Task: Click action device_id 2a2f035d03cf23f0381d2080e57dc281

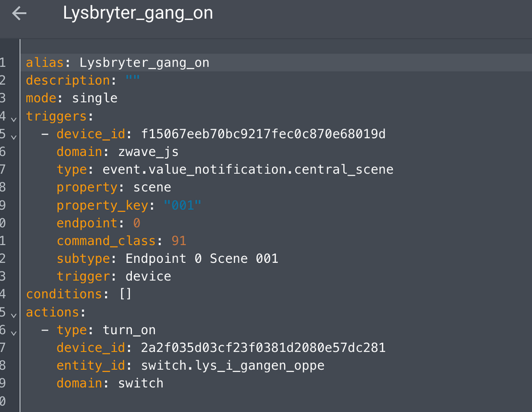Action: click(x=263, y=348)
